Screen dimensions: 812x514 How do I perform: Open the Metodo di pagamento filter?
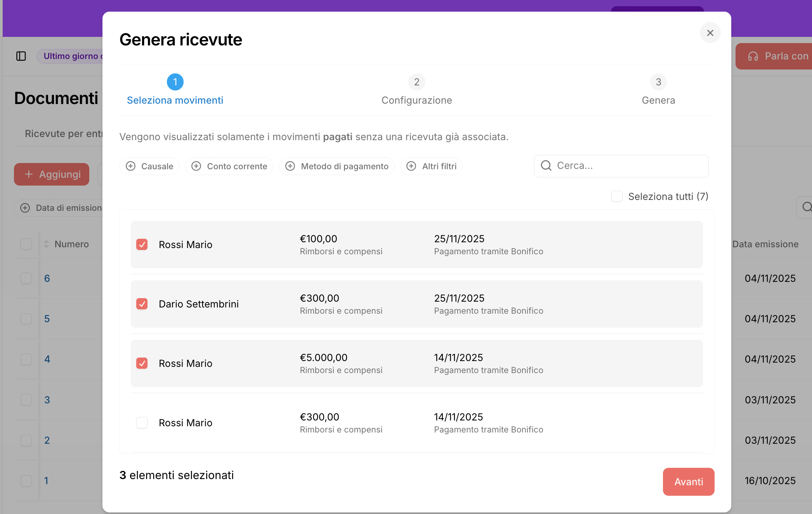click(x=337, y=166)
